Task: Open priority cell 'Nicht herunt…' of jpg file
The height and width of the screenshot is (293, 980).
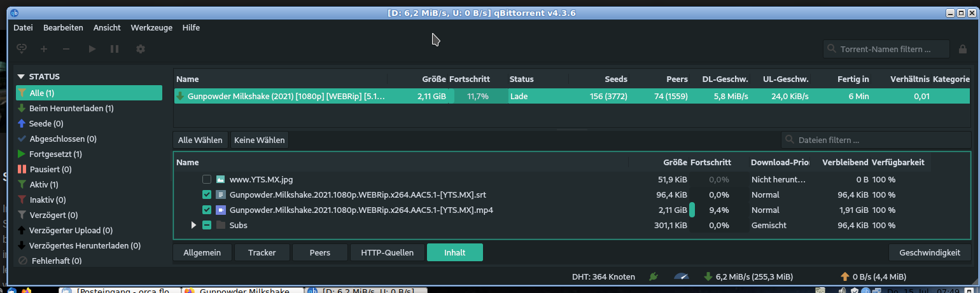Action: 779,179
